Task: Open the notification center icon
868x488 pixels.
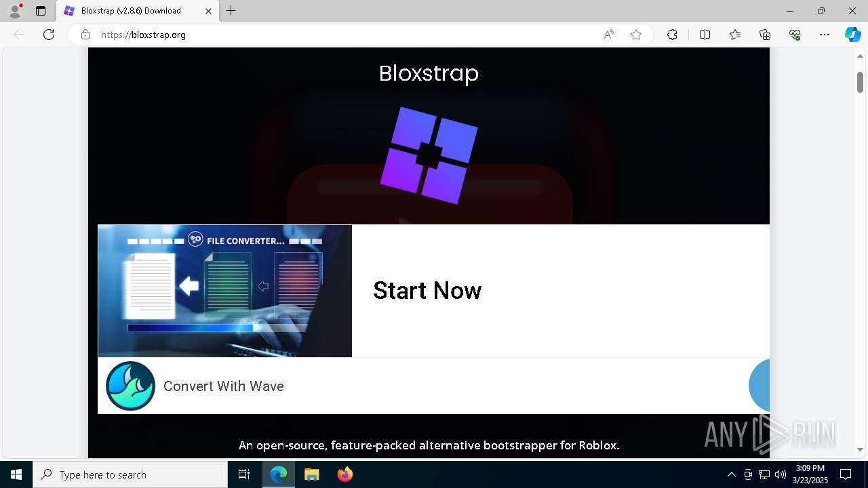Action: coord(846,474)
